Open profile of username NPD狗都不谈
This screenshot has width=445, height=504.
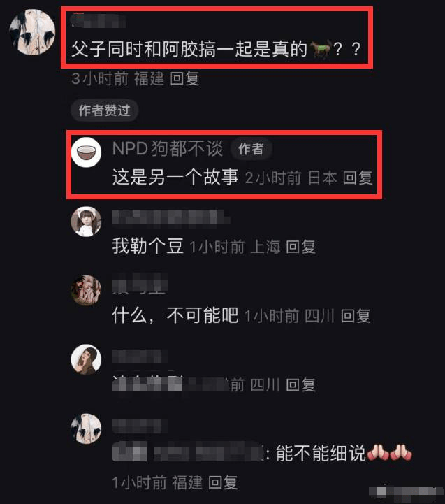(168, 148)
